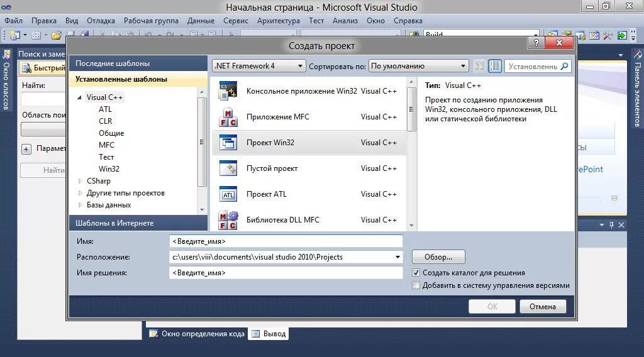Viewport: 644px width, 357px height.
Task: Select the Проект Win32 template row
Action: 309,143
